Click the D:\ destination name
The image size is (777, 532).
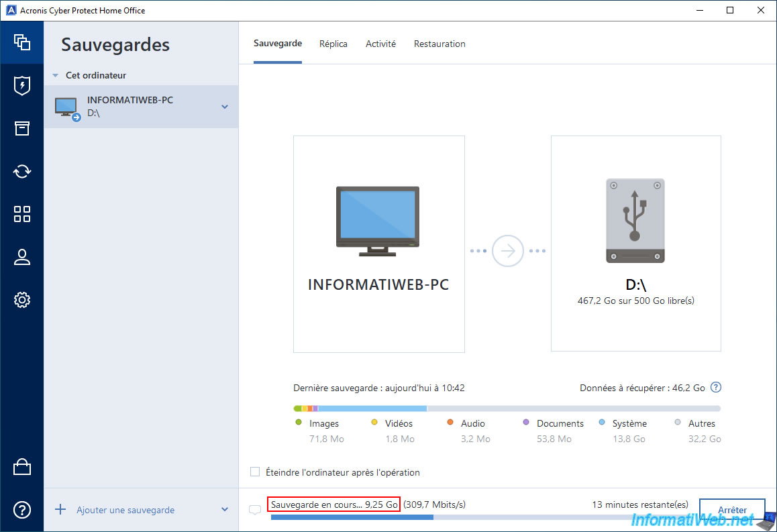[636, 285]
